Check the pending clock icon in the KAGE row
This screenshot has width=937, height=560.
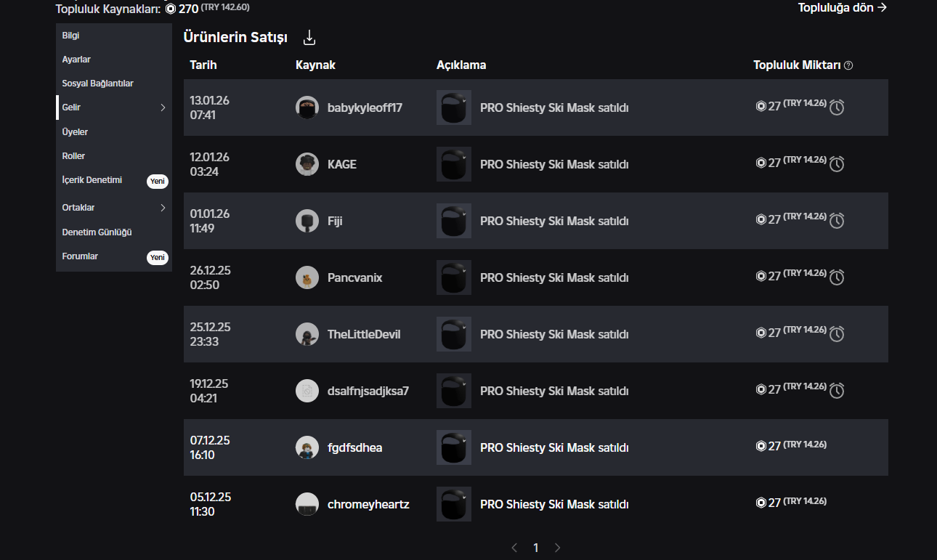[x=837, y=164]
